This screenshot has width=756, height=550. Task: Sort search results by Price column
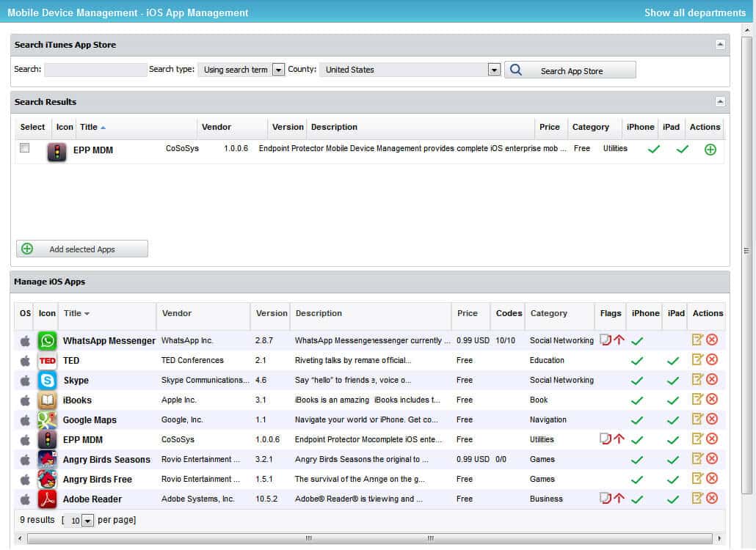(549, 127)
